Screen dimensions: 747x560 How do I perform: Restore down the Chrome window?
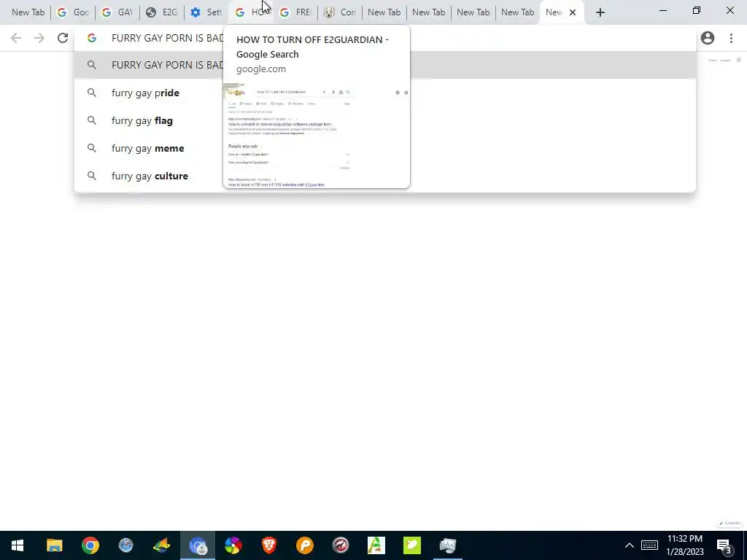pos(697,10)
